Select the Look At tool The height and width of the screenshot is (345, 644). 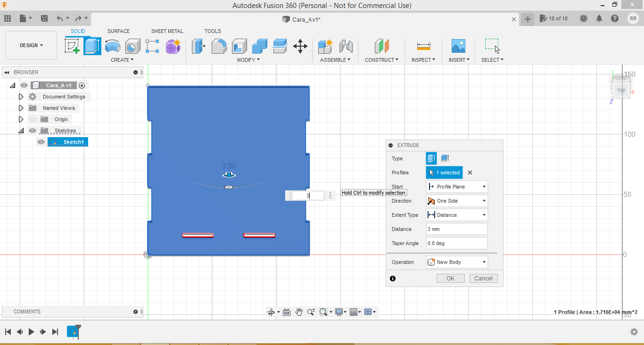click(x=286, y=312)
